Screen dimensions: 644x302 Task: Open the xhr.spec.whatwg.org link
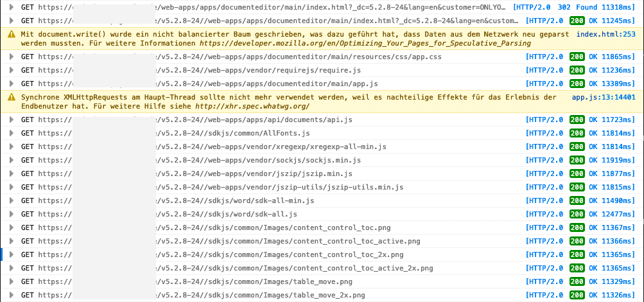click(252, 107)
